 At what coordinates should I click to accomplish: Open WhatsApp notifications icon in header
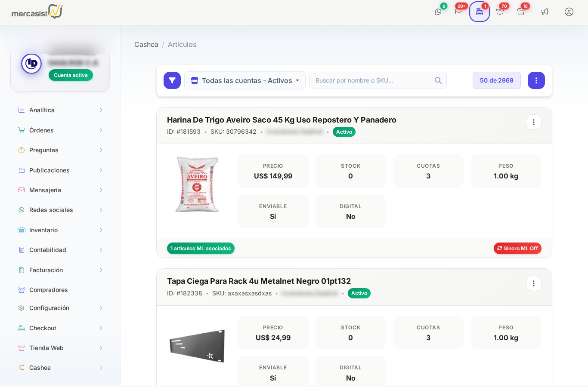[438, 12]
